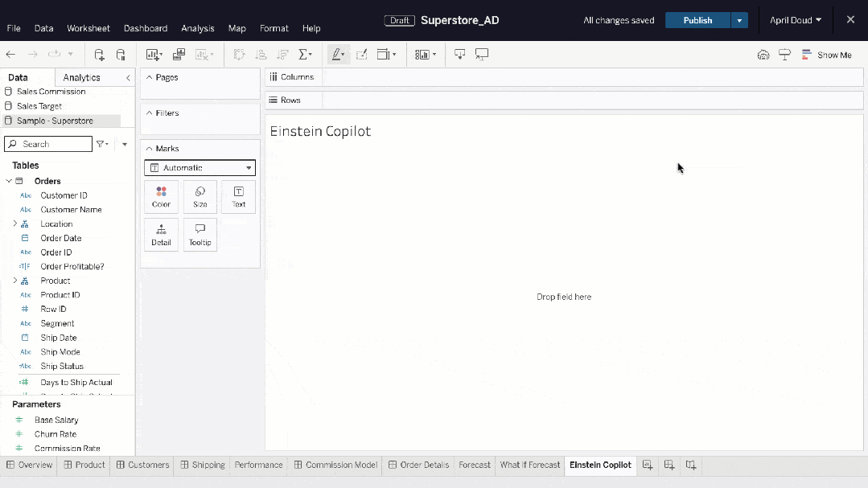Toggle the Show Me panel
The image size is (868, 488).
point(826,55)
